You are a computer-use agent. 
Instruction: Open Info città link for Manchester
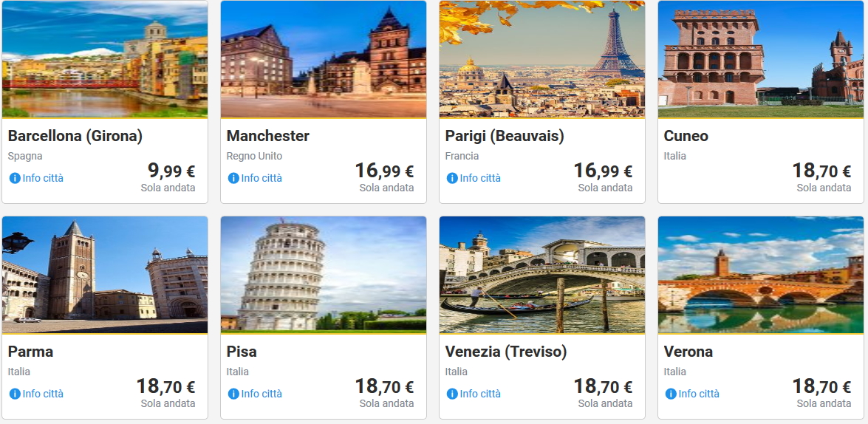point(262,178)
